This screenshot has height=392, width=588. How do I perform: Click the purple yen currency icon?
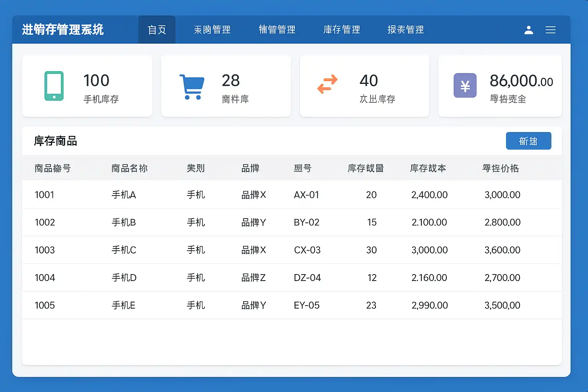[x=465, y=86]
